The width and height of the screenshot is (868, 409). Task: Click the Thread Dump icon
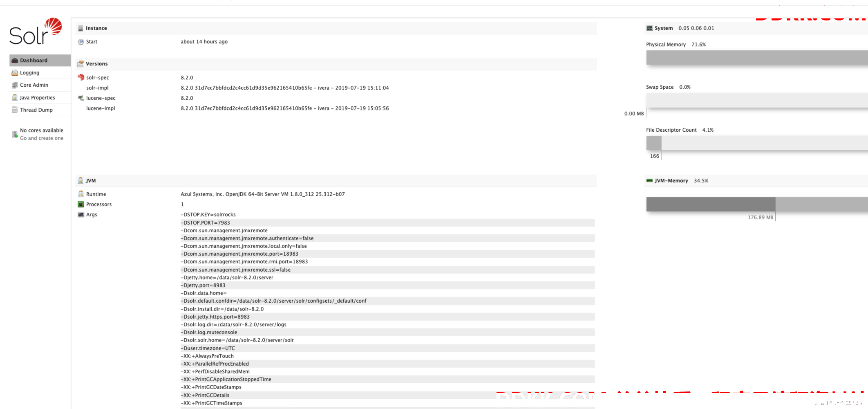click(x=15, y=110)
